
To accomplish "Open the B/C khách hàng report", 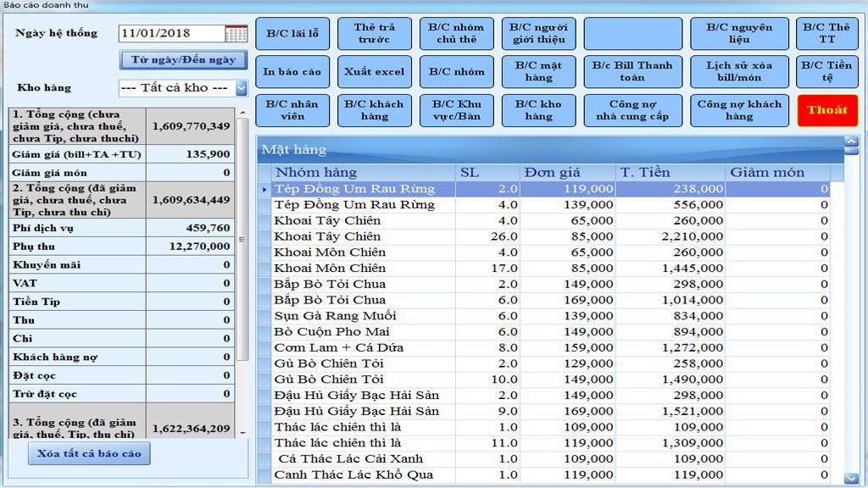I will [x=374, y=111].
